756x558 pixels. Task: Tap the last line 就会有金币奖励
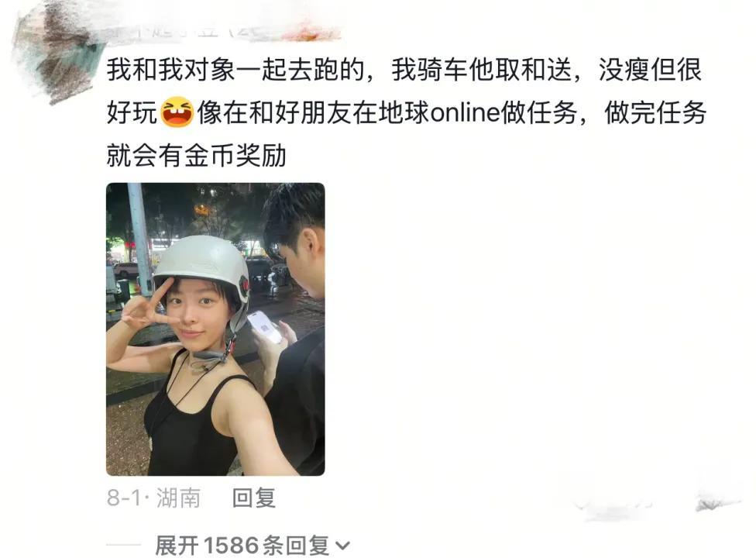pyautogui.click(x=197, y=155)
